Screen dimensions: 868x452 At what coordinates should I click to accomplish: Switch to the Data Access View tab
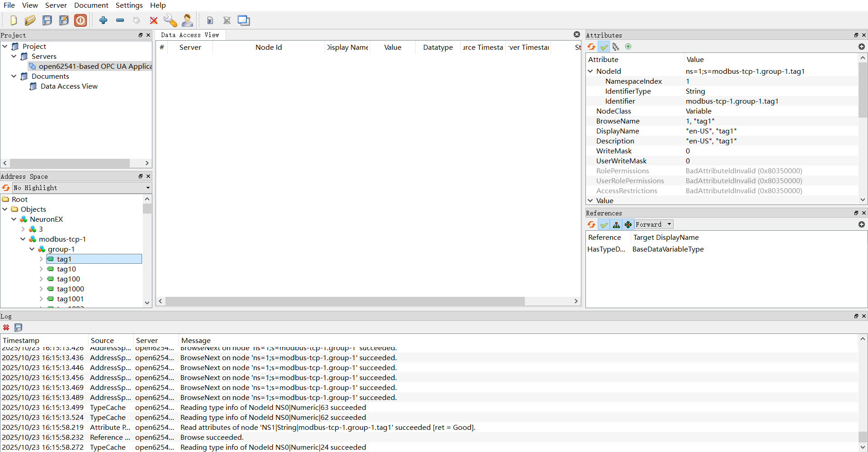point(190,35)
